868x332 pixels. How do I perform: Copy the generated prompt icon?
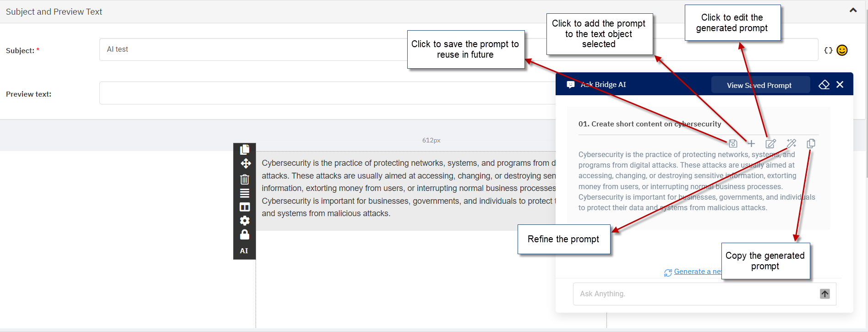[811, 143]
